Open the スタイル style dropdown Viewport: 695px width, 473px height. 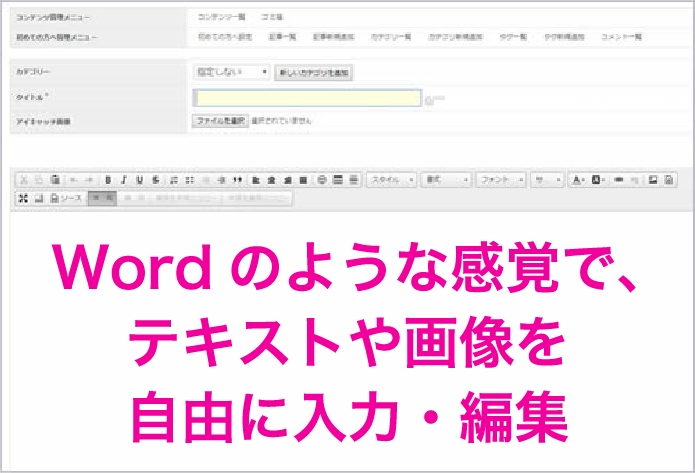pos(391,180)
